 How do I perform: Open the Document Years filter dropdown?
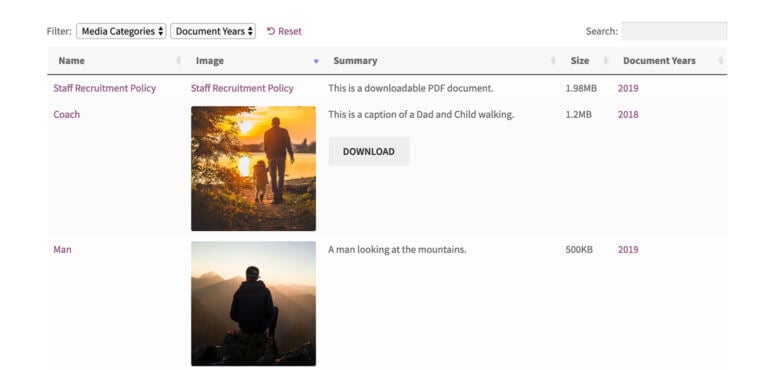point(213,31)
